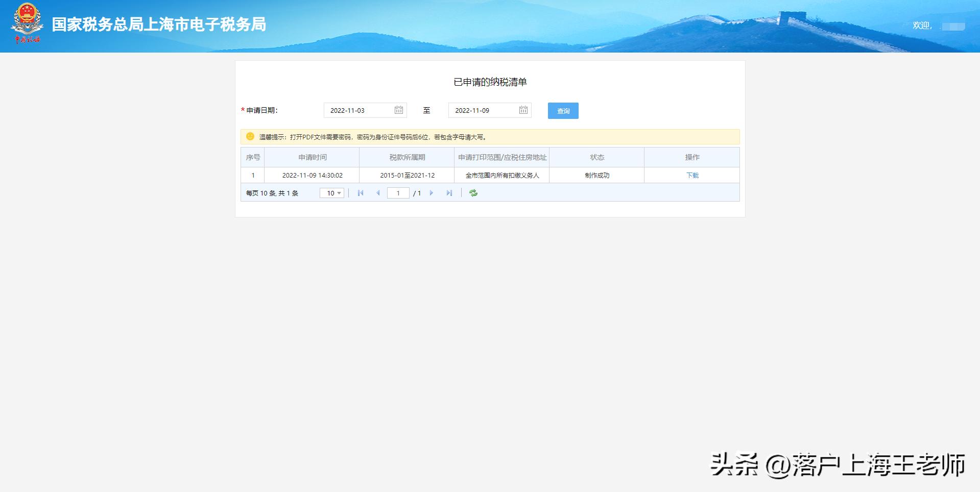Refresh the table with the green refresh icon

tap(472, 193)
